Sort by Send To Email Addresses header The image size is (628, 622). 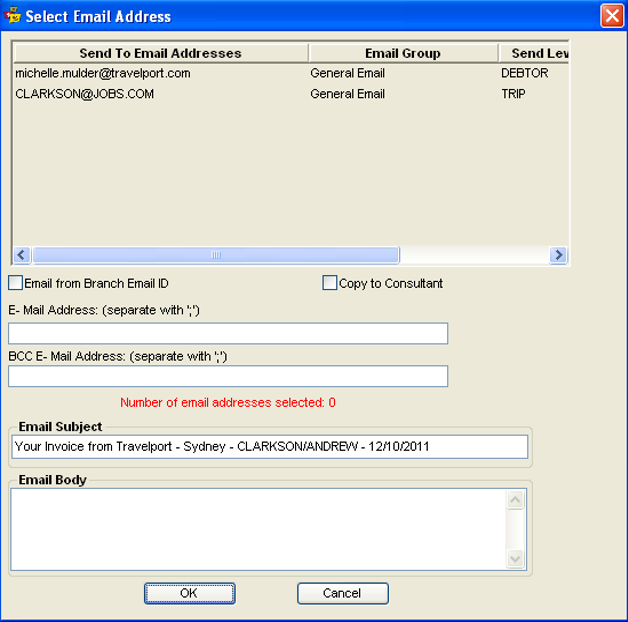tap(161, 53)
